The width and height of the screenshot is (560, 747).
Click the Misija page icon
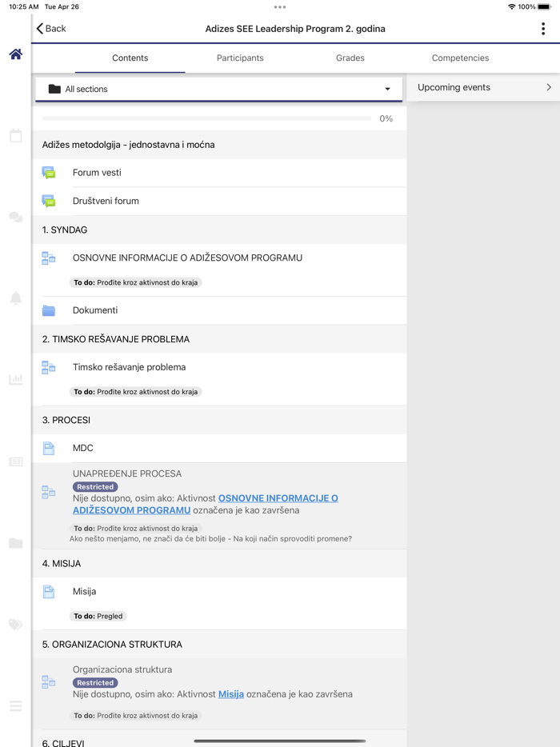coord(49,592)
